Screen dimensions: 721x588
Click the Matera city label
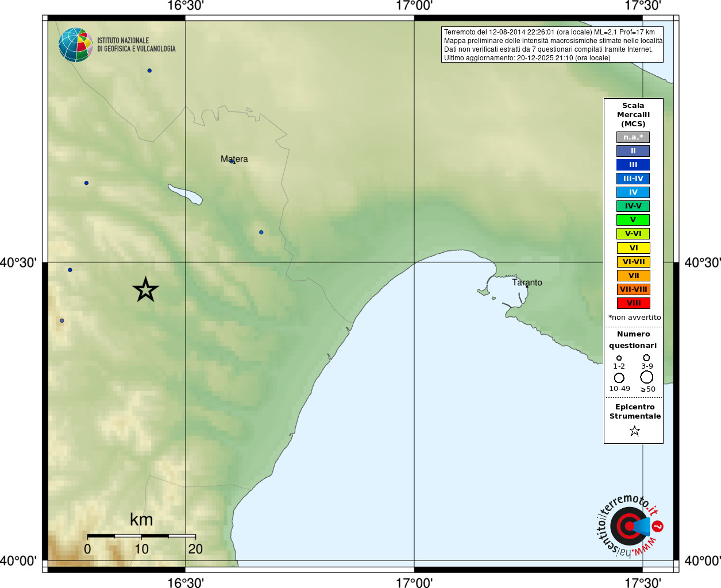pos(234,158)
